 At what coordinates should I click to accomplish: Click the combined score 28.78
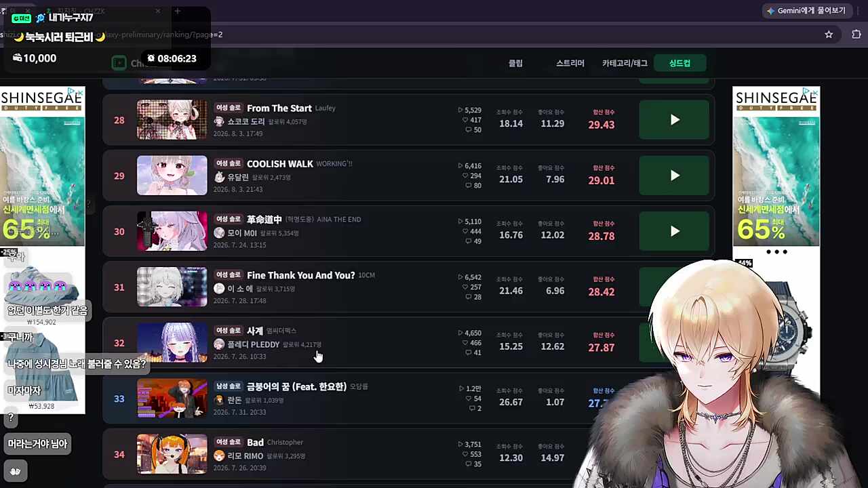tap(601, 236)
